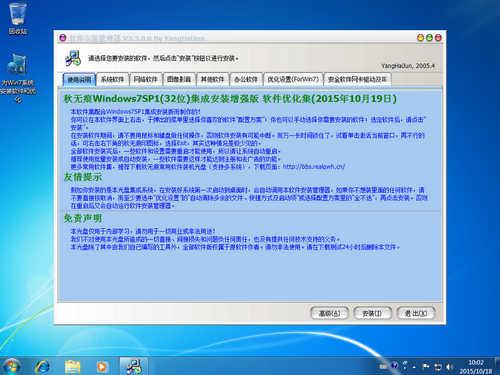Open the security software and NIC driver tab
This screenshot has width=500, height=375.
point(357,79)
